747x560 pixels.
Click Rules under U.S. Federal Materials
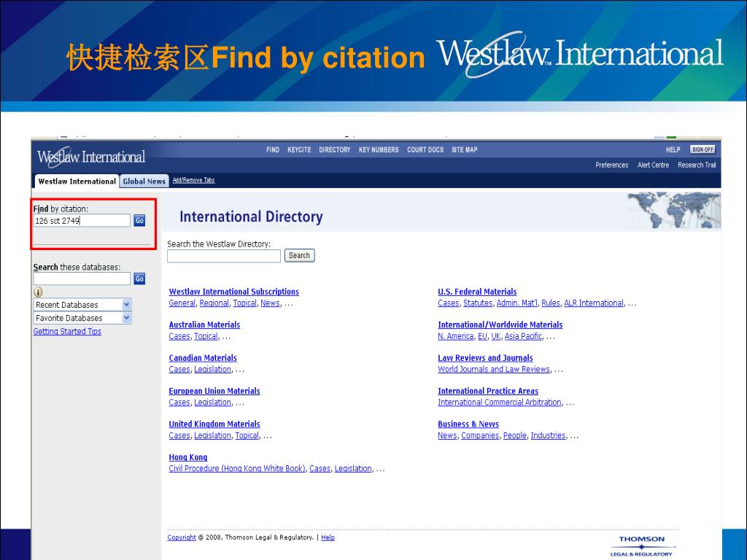(x=551, y=303)
